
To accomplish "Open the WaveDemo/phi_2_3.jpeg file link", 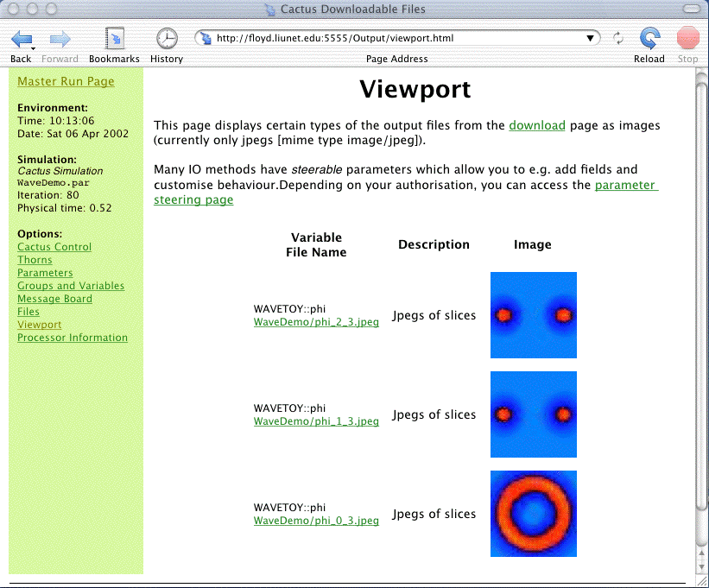I will coord(316,322).
